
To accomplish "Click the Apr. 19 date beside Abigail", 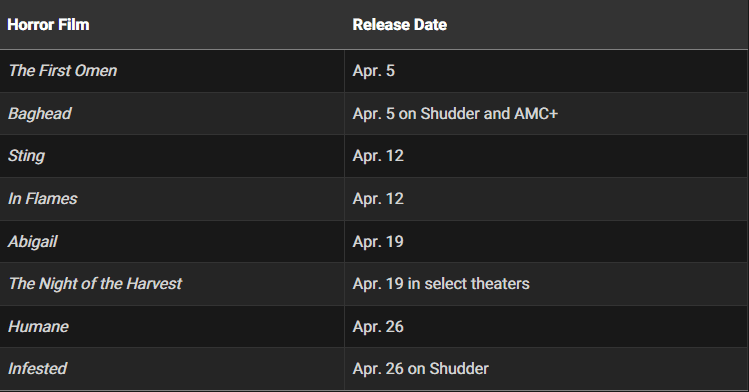I will (378, 242).
